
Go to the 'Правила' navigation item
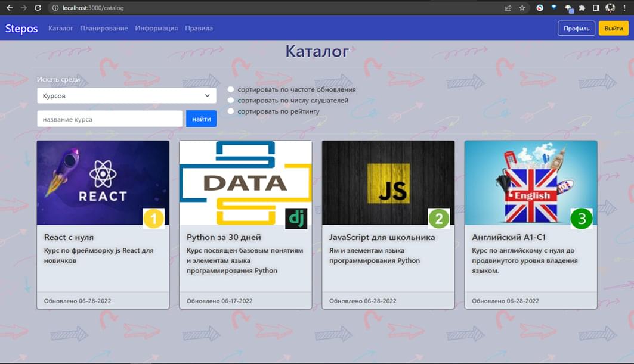pyautogui.click(x=199, y=28)
